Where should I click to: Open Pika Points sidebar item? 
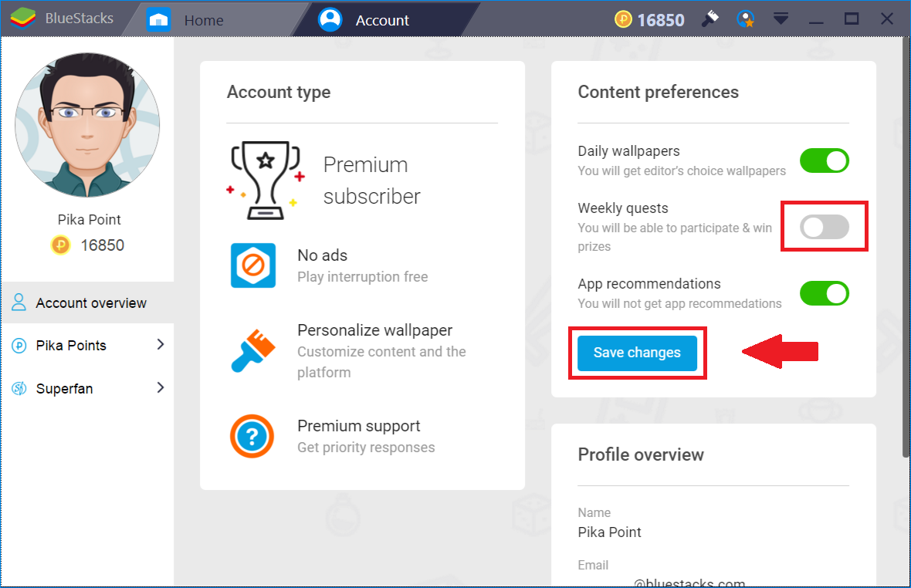click(87, 346)
